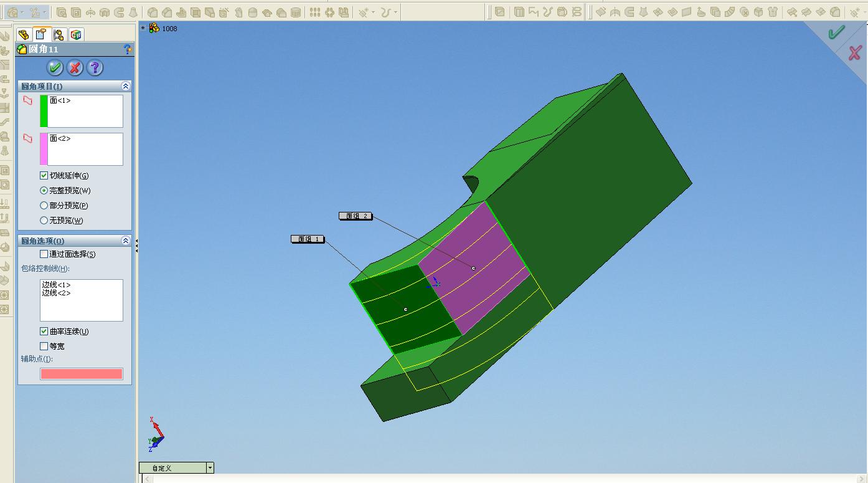Click the horizontal scrollbar left arrow
This screenshot has width=868, height=483.
click(x=148, y=479)
